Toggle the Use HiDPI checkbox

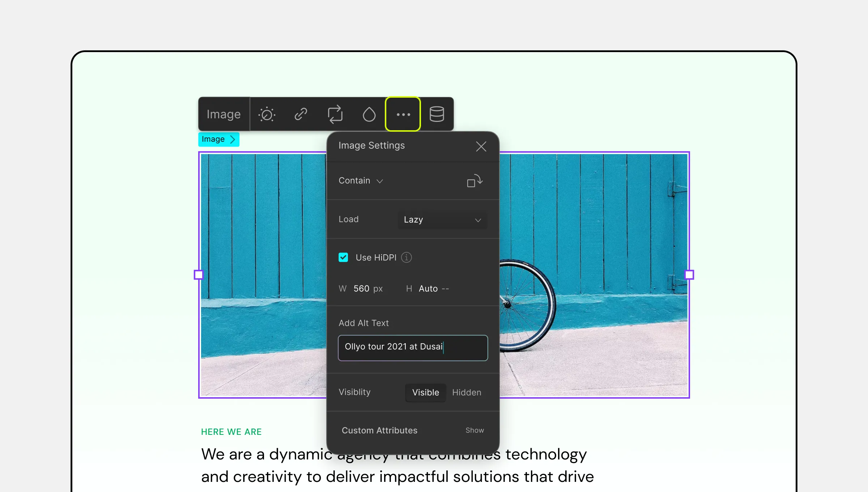click(344, 258)
